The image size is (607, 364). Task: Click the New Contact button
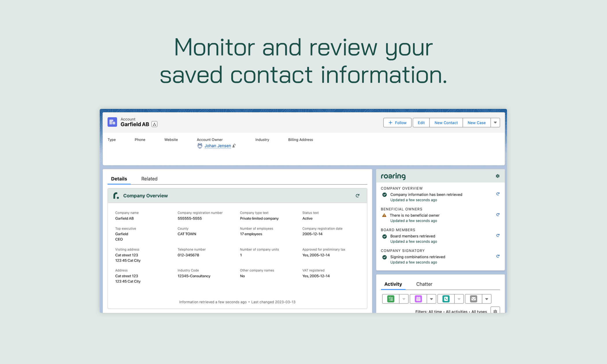446,122
